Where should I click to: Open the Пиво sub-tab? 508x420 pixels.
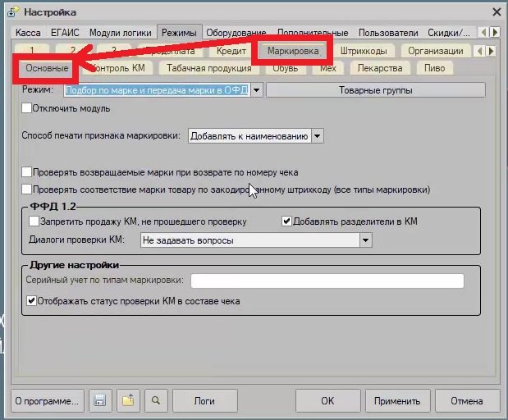434,68
